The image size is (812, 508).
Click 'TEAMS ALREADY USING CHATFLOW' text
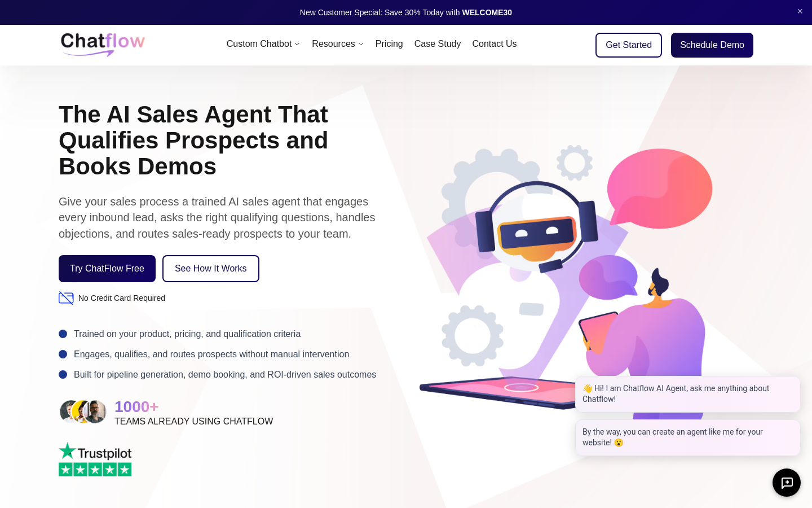point(194,422)
